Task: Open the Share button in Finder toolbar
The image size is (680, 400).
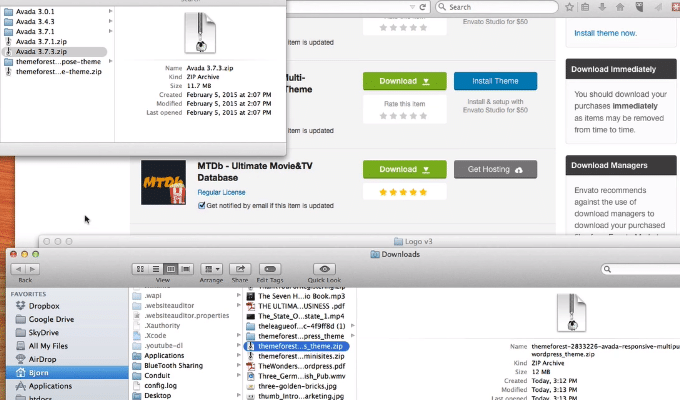Action: click(240, 269)
